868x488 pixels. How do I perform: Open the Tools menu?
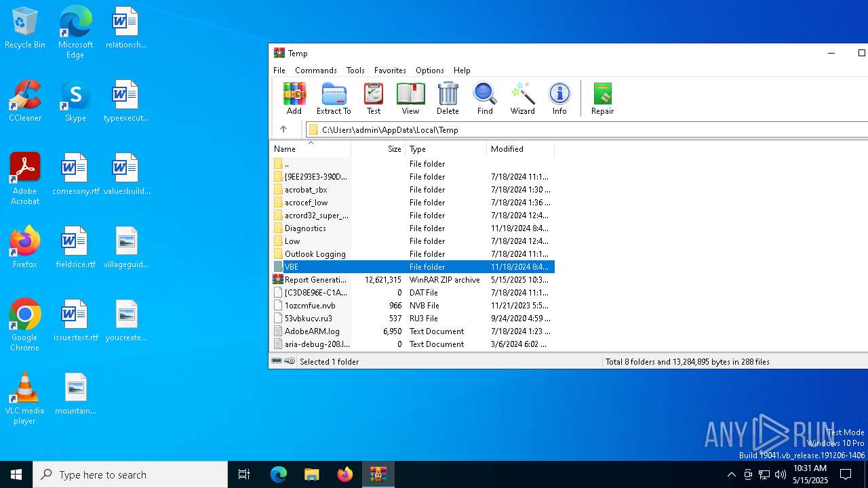coord(355,70)
